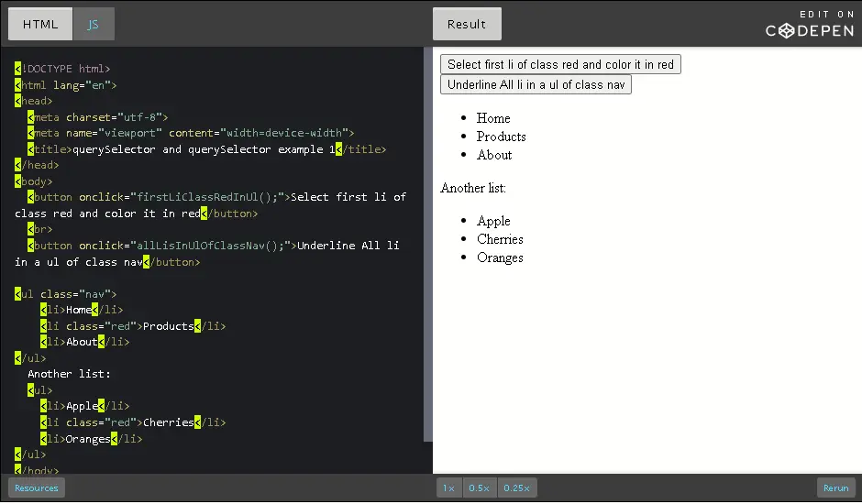Image resolution: width=862 pixels, height=504 pixels.
Task: Click 'Cherries' list item in result
Action: pyautogui.click(x=500, y=239)
